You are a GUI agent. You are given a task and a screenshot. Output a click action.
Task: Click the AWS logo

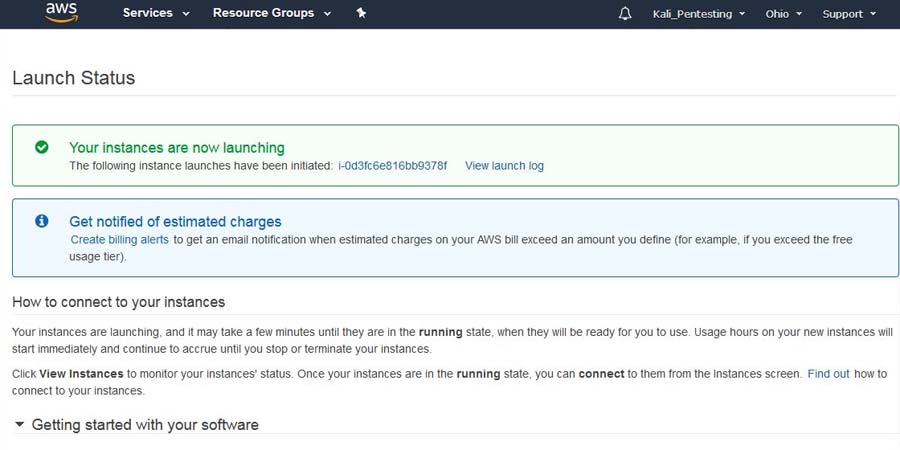tap(61, 13)
